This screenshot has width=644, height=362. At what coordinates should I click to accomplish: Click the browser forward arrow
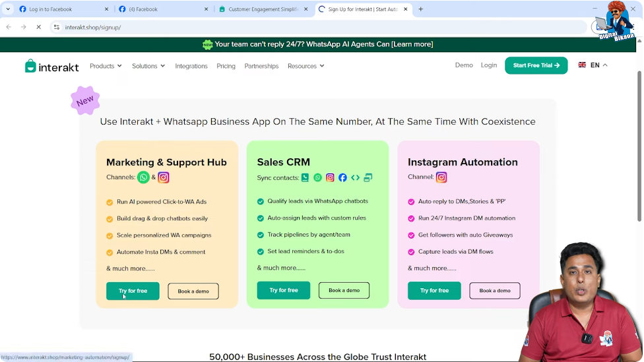(23, 27)
